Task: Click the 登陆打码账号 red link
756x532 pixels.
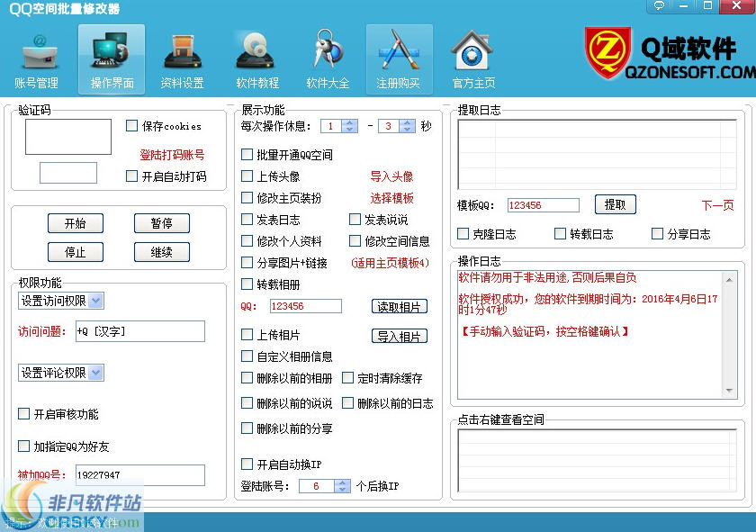Action: 172,155
